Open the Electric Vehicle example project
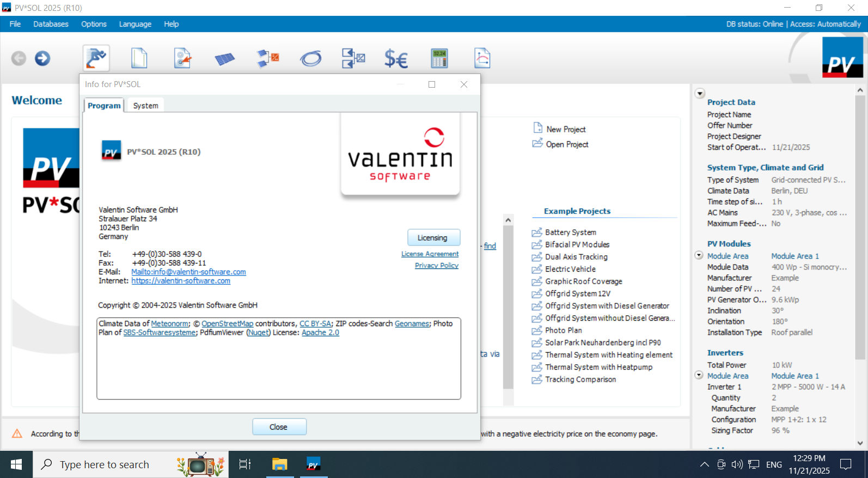 (564, 269)
